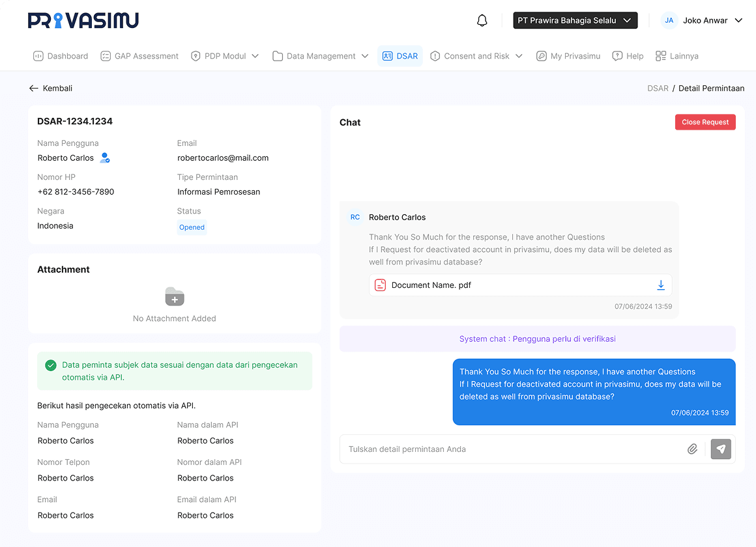Click the verified user badge icon
The width and height of the screenshot is (756, 547).
coord(104,158)
